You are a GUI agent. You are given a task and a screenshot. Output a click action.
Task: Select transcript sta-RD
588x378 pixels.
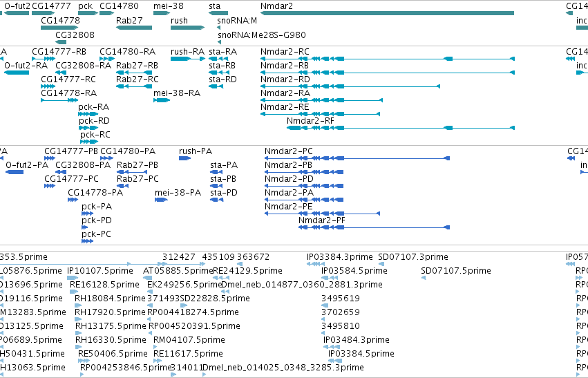222,79
